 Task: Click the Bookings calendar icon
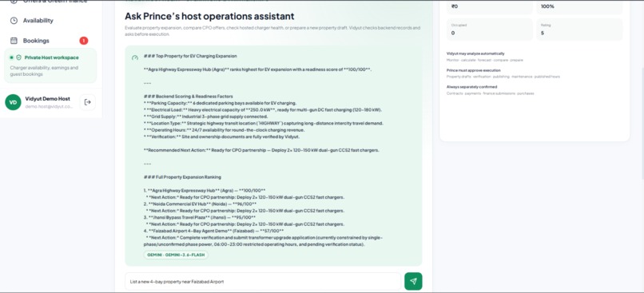pyautogui.click(x=14, y=41)
